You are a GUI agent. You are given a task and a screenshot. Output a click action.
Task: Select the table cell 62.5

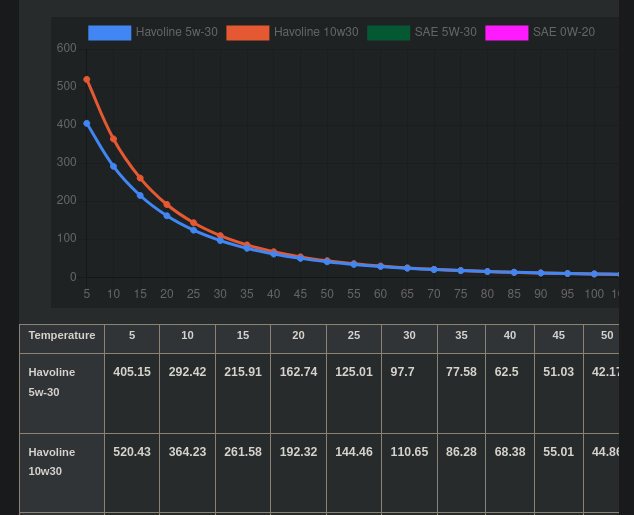point(510,393)
